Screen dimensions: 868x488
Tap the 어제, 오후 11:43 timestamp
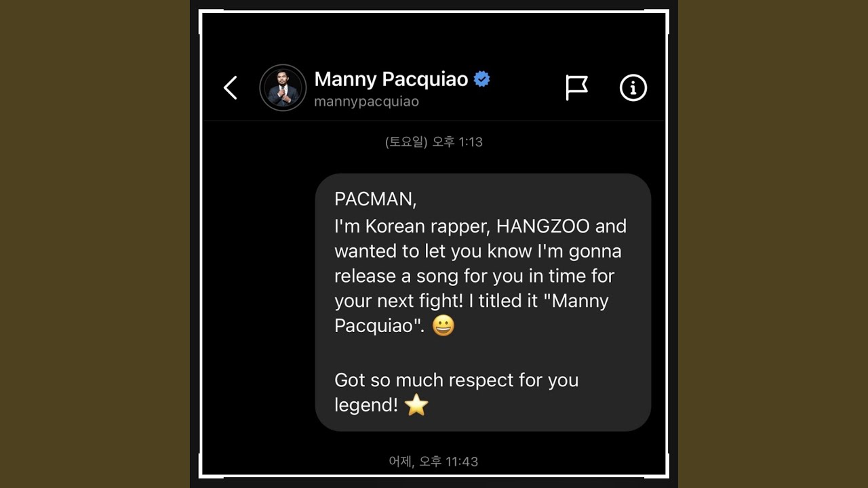(433, 462)
